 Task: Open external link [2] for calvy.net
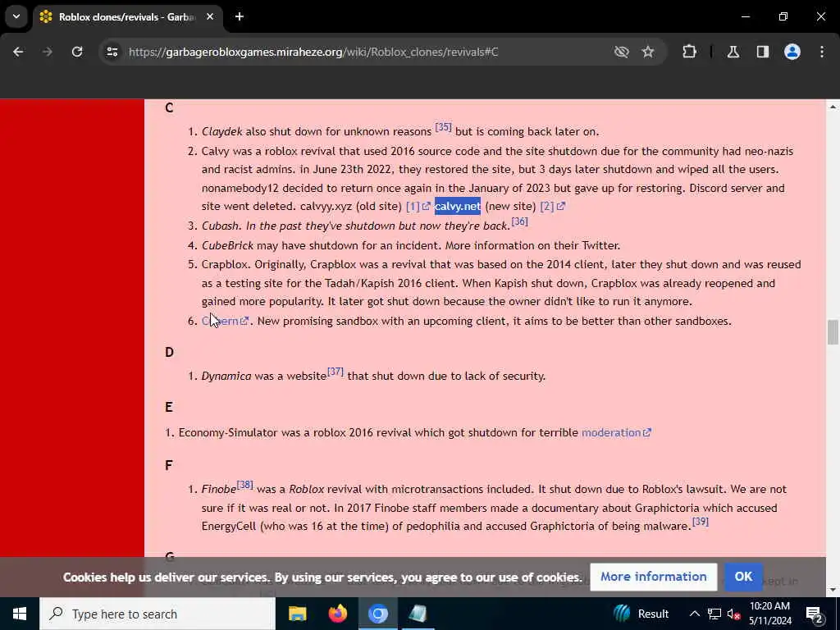click(x=552, y=206)
